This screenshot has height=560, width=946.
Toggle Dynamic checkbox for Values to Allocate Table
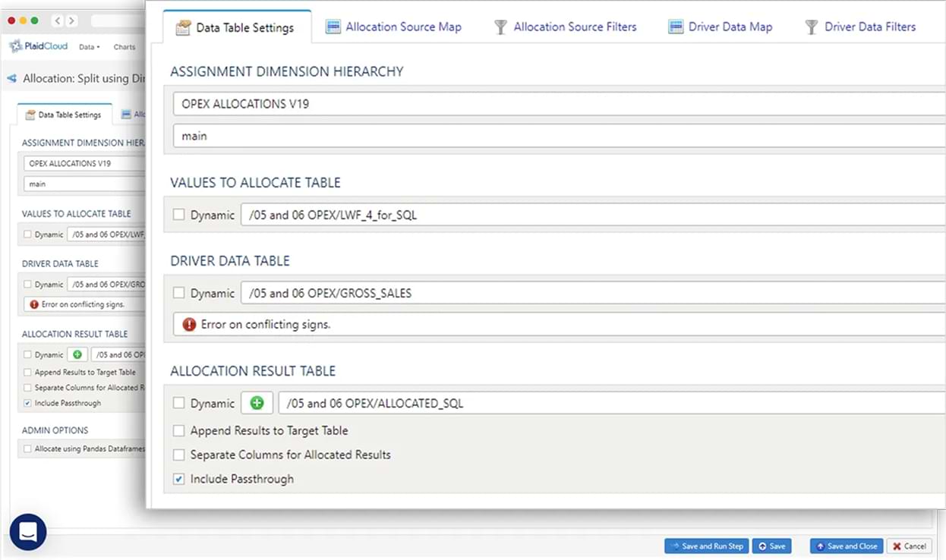click(179, 215)
